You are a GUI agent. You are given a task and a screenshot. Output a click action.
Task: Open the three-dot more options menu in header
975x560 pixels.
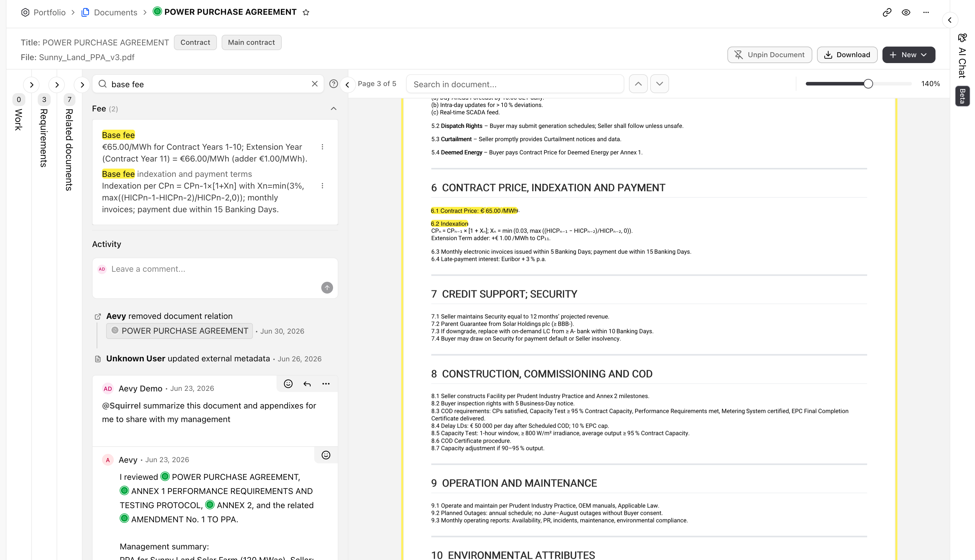pyautogui.click(x=926, y=12)
